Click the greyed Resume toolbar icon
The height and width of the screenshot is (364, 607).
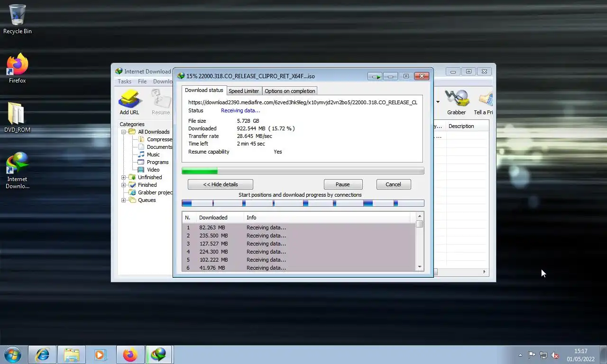pyautogui.click(x=161, y=99)
